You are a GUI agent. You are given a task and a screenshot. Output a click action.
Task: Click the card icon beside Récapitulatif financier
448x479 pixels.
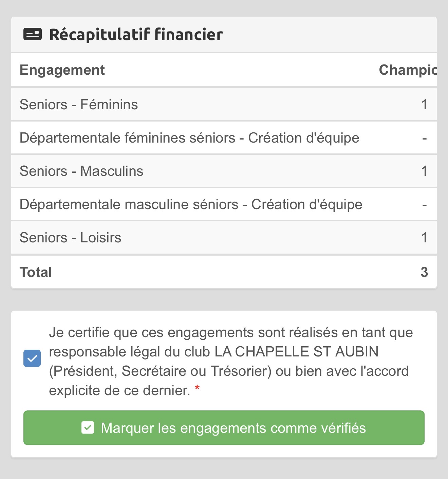click(33, 34)
